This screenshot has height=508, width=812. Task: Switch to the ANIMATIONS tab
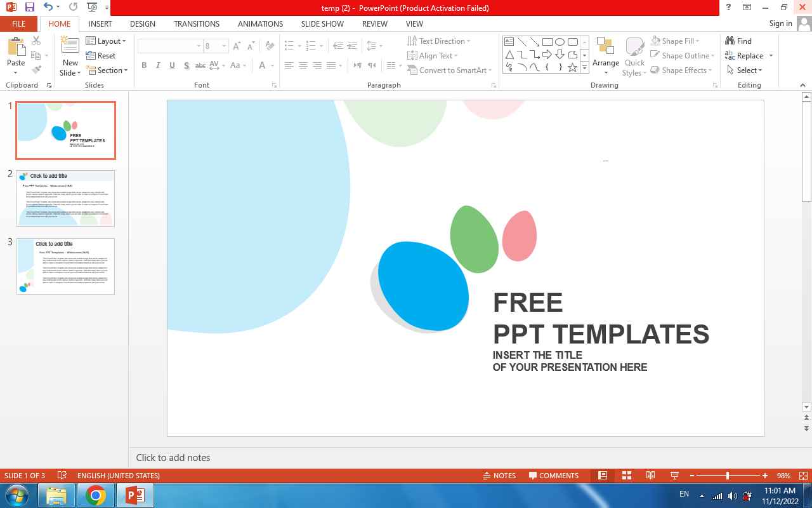[x=260, y=23]
